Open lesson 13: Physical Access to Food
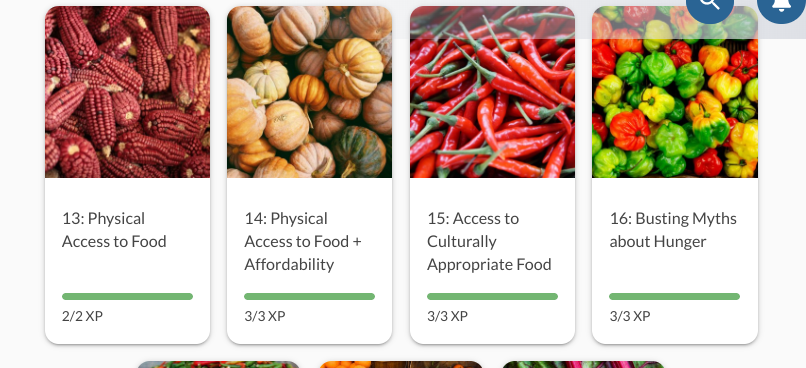Viewport: 806px width, 368px height. pyautogui.click(x=114, y=230)
